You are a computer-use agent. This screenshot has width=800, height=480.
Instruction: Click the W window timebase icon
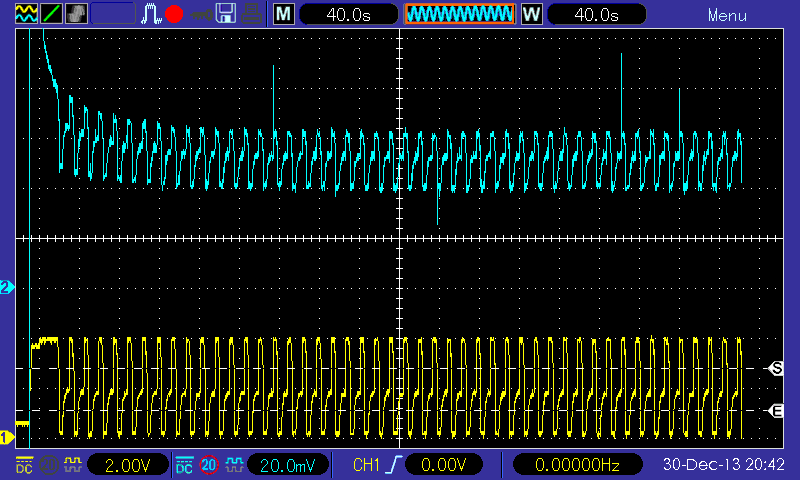(x=531, y=14)
